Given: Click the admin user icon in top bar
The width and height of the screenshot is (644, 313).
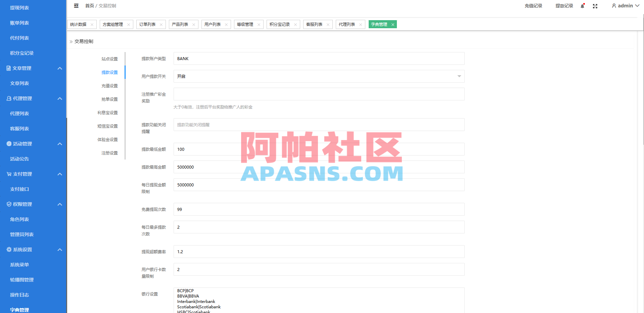Looking at the screenshot, I should (614, 6).
